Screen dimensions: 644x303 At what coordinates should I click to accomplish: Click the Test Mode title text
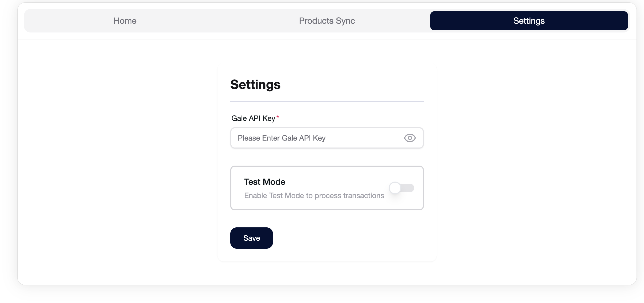point(265,182)
